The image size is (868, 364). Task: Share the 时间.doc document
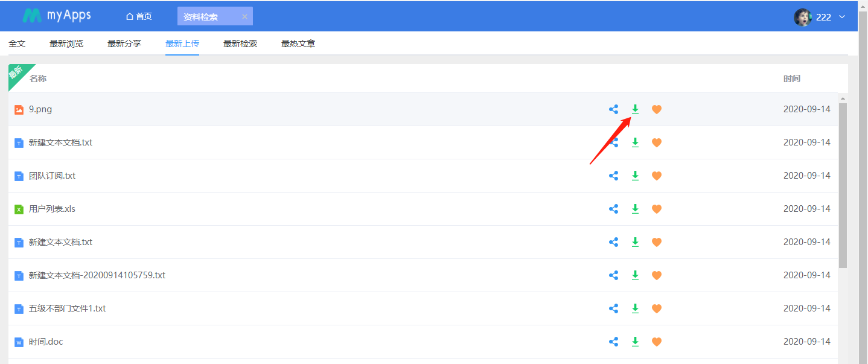[x=613, y=342]
